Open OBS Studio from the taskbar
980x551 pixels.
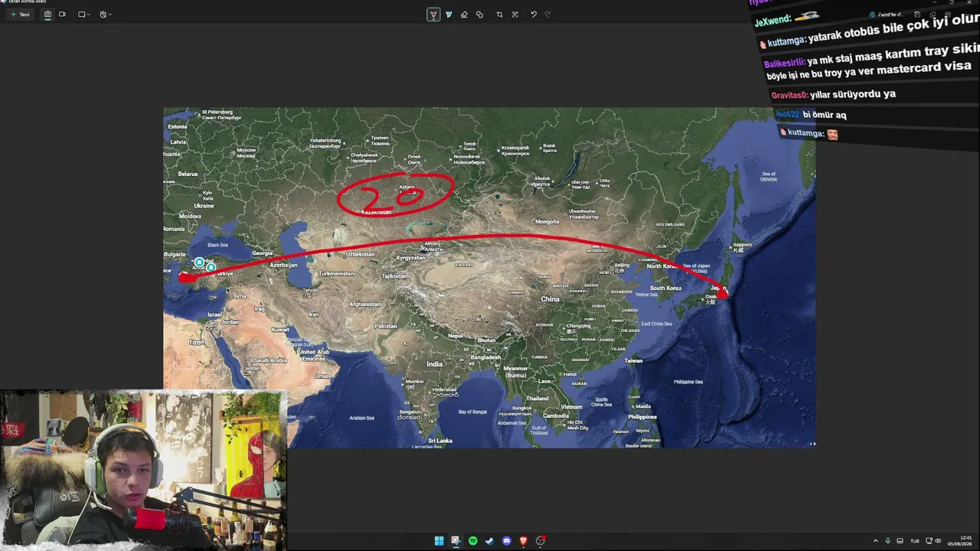541,541
